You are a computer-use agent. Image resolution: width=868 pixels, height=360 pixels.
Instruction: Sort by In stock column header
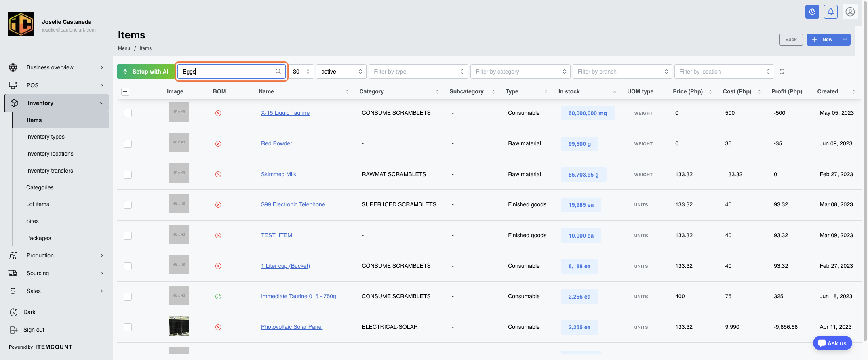tap(587, 92)
